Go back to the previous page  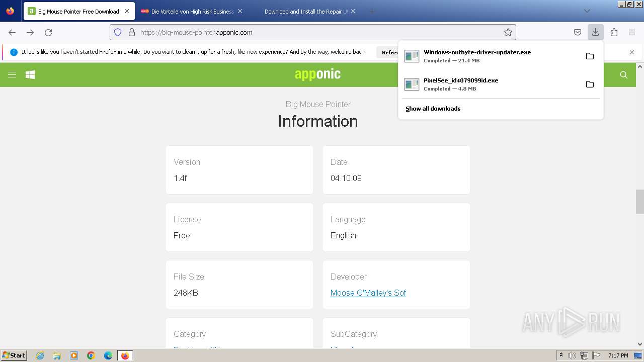pyautogui.click(x=12, y=32)
